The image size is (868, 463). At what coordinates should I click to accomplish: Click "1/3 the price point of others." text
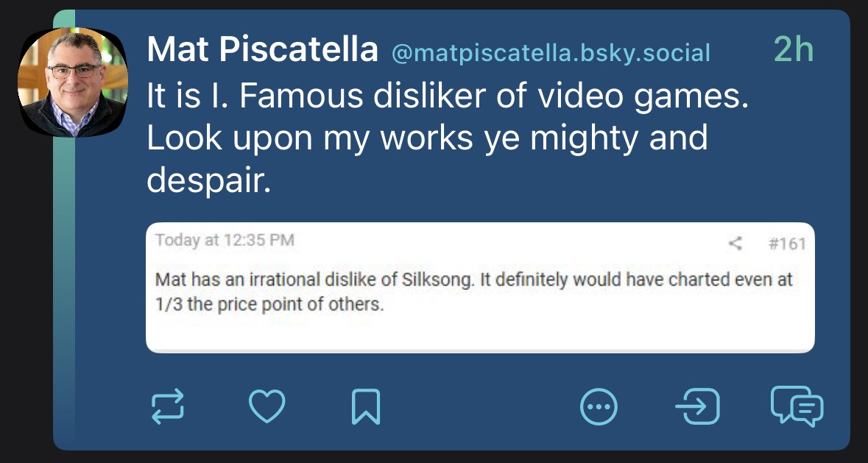[269, 304]
